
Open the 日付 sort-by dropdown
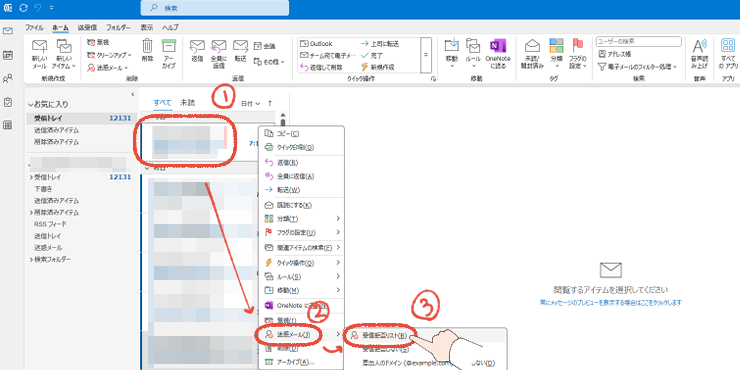251,103
